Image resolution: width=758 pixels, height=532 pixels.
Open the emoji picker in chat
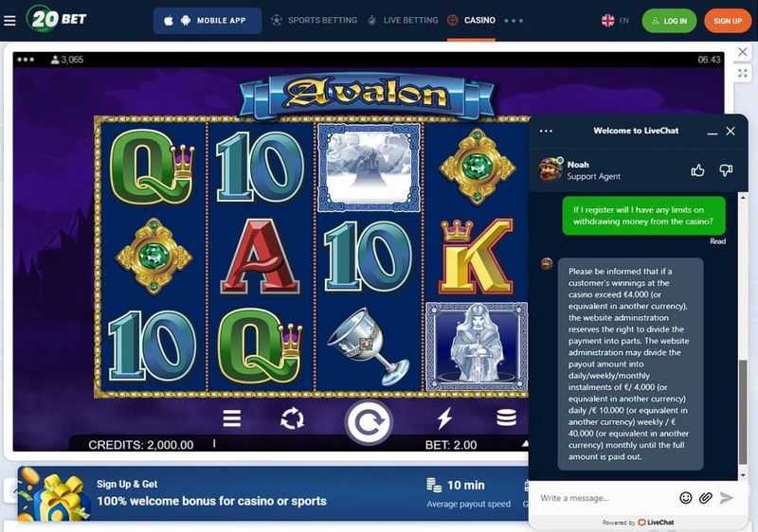[685, 498]
